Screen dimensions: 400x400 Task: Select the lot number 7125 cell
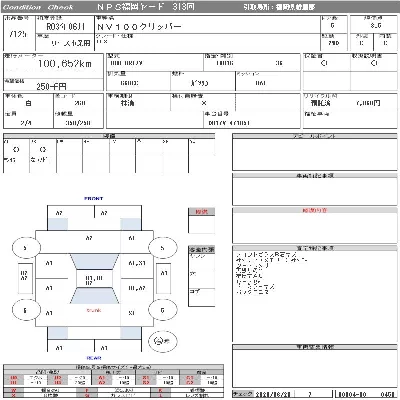pos(18,34)
